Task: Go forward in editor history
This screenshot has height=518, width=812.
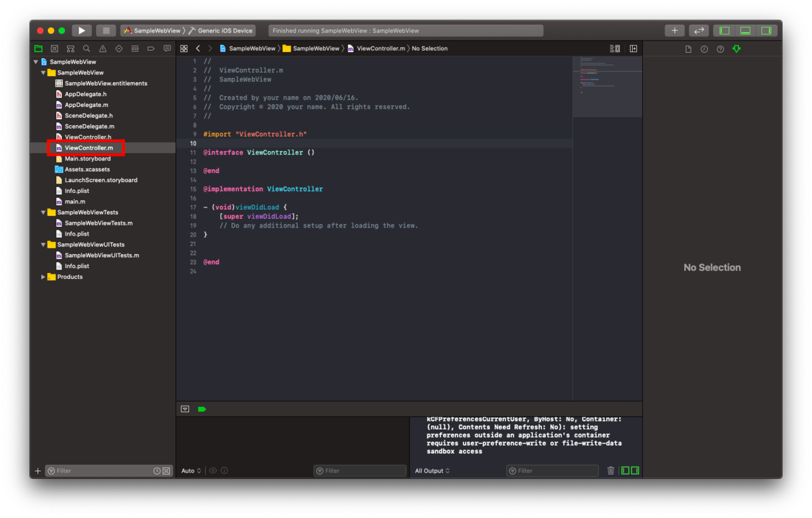Action: (x=210, y=49)
